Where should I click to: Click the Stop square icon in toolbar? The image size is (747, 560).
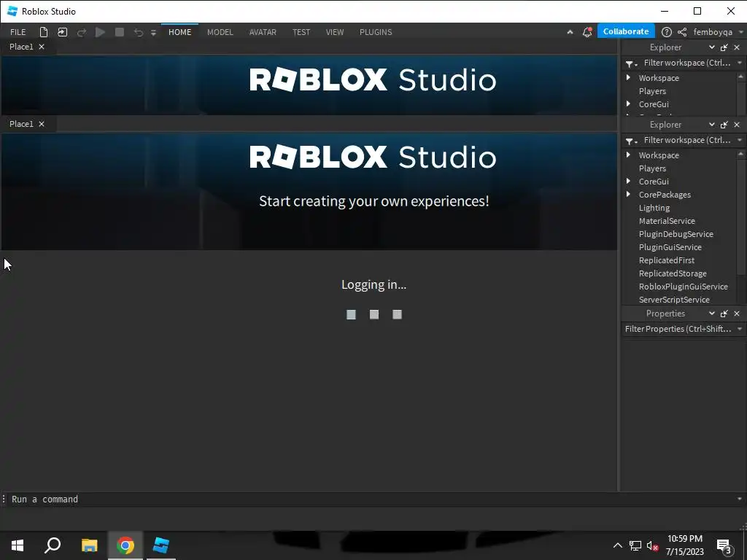click(120, 32)
